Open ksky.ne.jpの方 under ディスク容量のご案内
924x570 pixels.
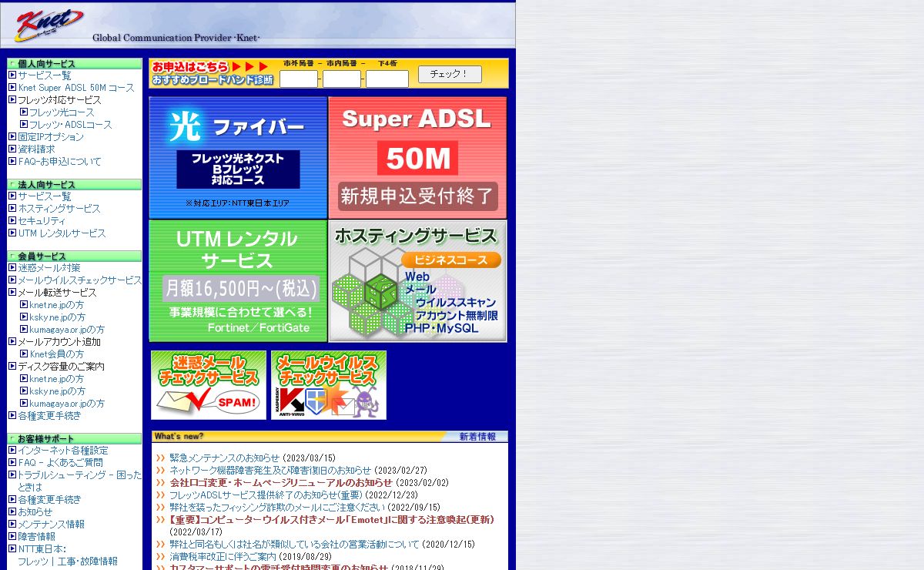click(x=58, y=391)
